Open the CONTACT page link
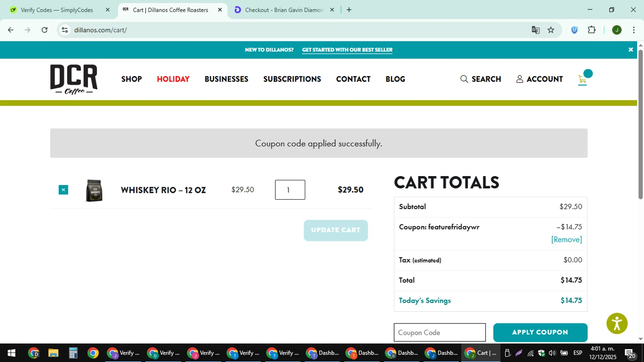This screenshot has width=644, height=362. coord(353,79)
